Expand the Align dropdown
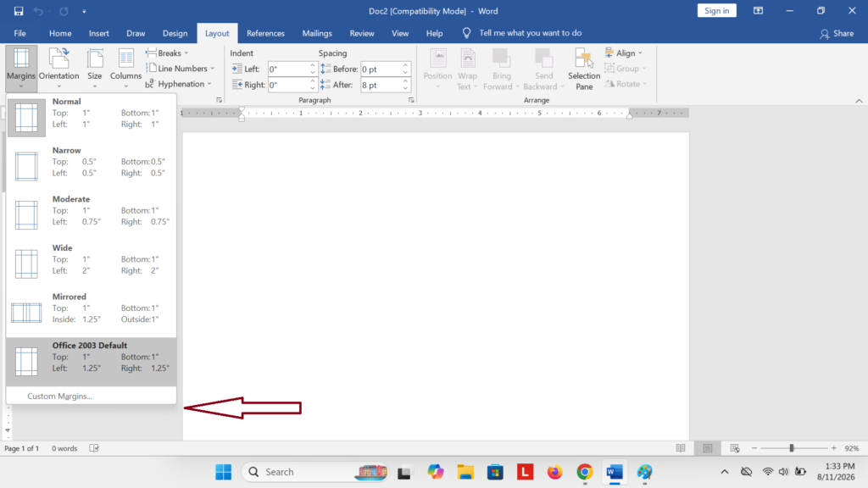 [624, 53]
